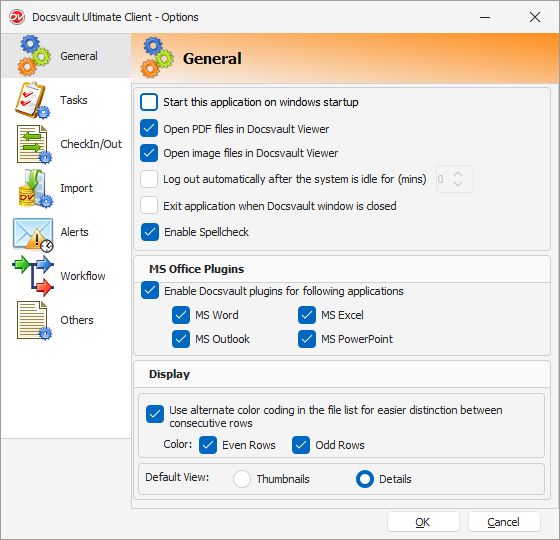The height and width of the screenshot is (540, 560).
Task: Click the Default View label
Action: click(177, 477)
